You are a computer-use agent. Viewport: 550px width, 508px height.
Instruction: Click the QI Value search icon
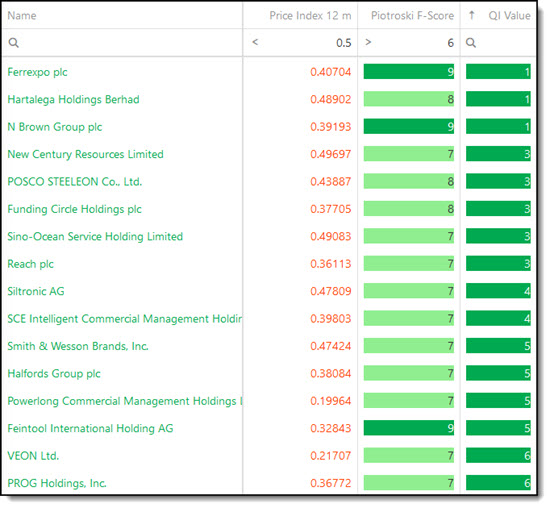(x=471, y=43)
